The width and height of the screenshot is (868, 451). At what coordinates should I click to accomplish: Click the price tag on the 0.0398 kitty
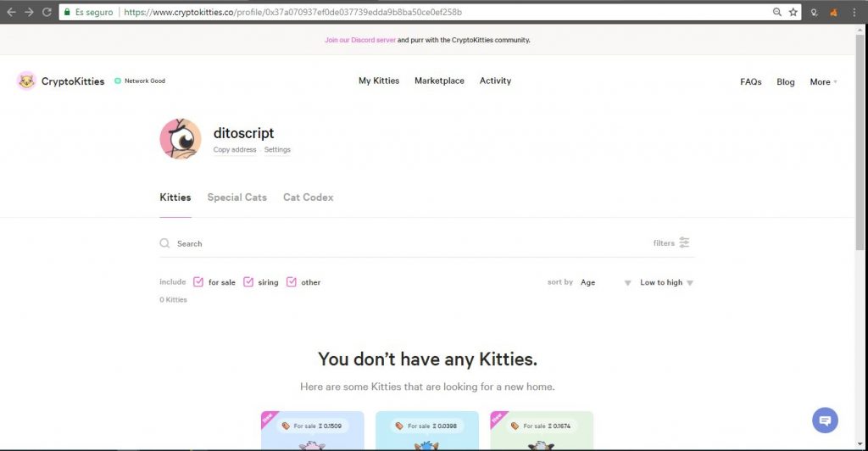tap(399, 426)
